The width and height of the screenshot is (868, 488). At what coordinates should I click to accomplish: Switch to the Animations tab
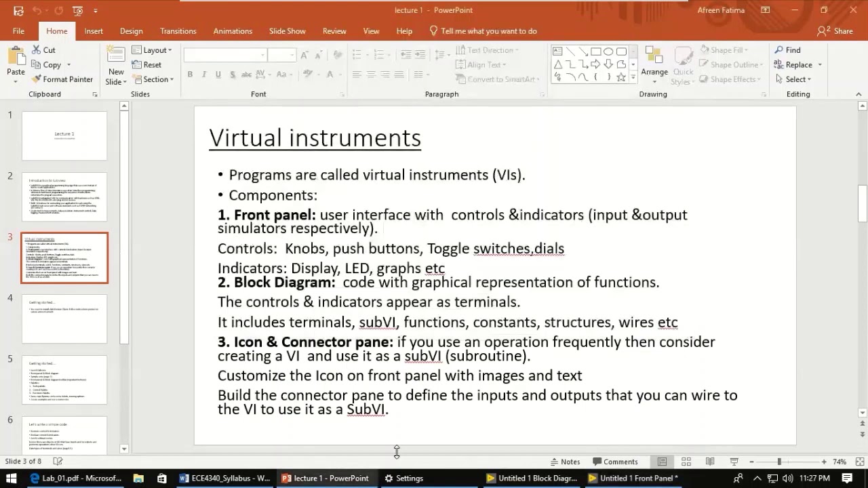pyautogui.click(x=233, y=31)
